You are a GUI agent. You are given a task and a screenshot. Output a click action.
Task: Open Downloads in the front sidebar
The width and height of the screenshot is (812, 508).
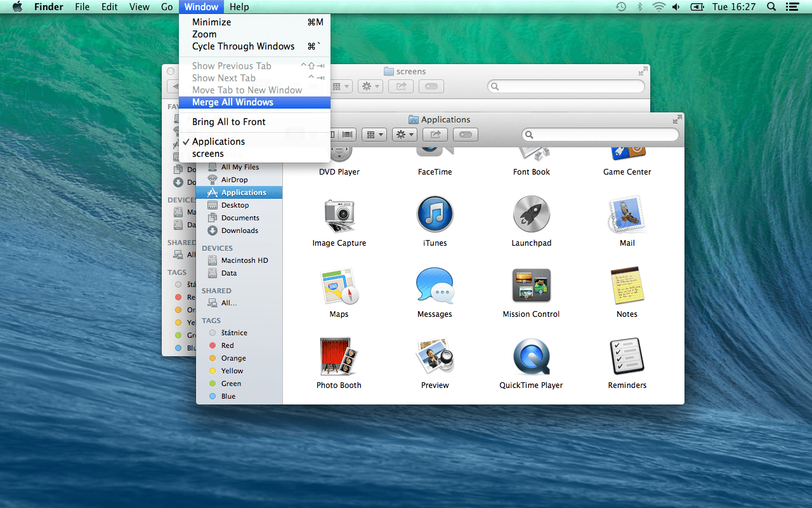click(x=239, y=231)
